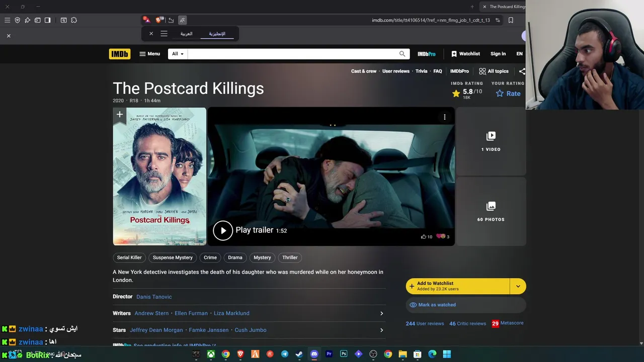This screenshot has width=644, height=362.
Task: Select the Serial Killer genre chip
Action: coord(129,257)
